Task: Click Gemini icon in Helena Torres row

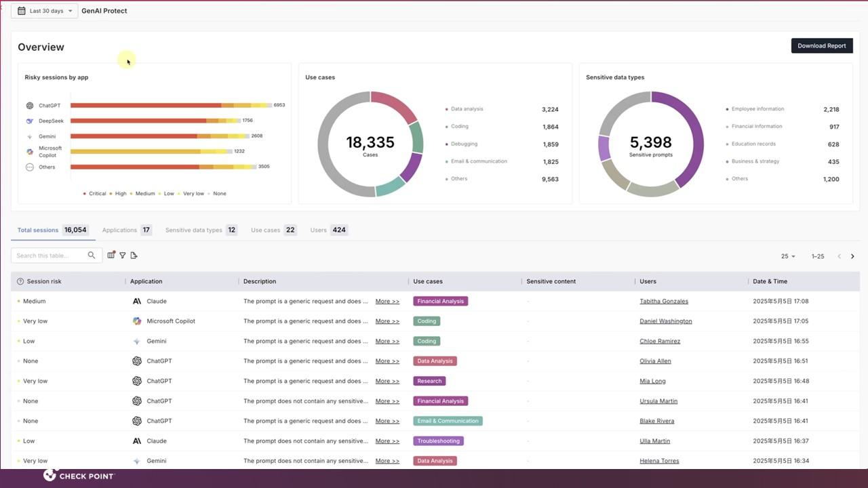Action: click(137, 461)
